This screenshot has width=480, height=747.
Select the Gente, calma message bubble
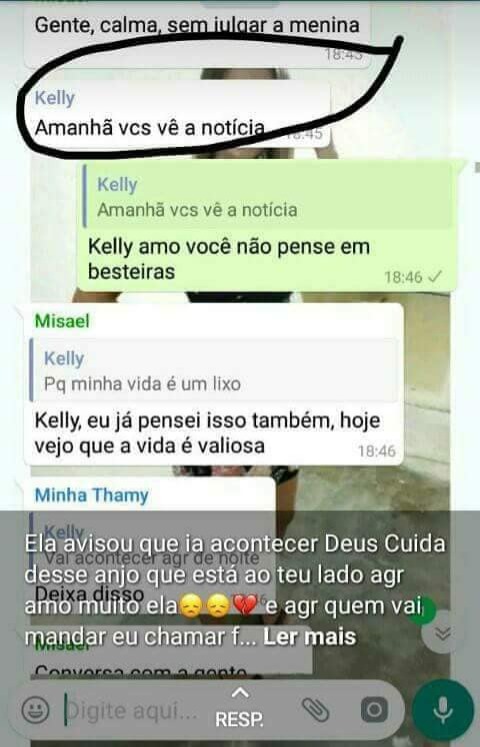(x=197, y=34)
